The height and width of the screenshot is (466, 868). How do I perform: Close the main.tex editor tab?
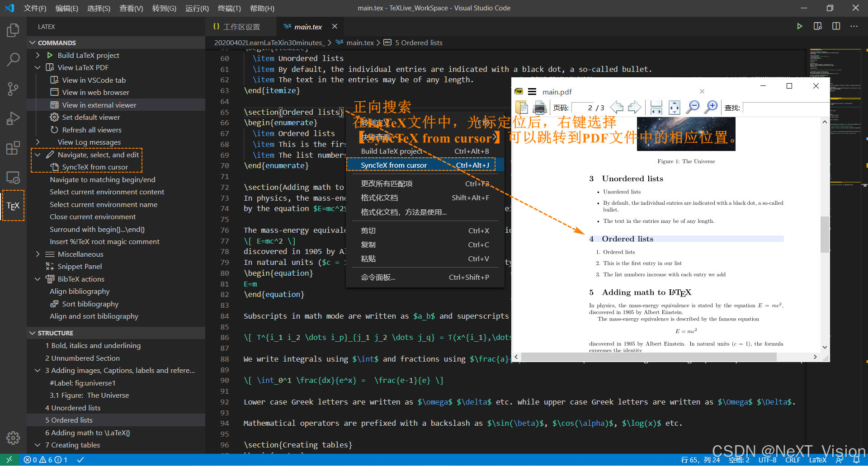pyautogui.click(x=335, y=27)
